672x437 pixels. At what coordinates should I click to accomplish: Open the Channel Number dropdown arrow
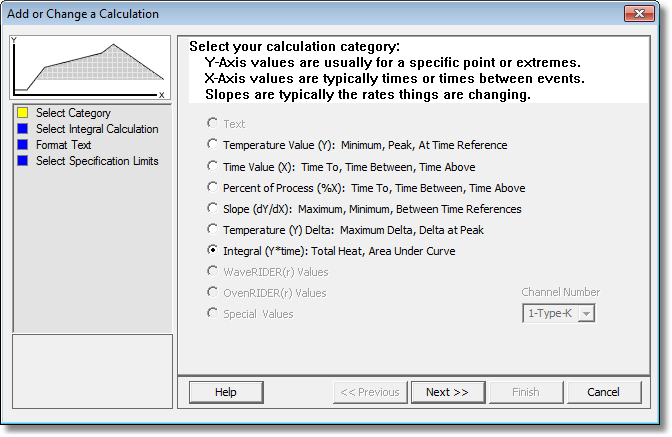tap(586, 314)
